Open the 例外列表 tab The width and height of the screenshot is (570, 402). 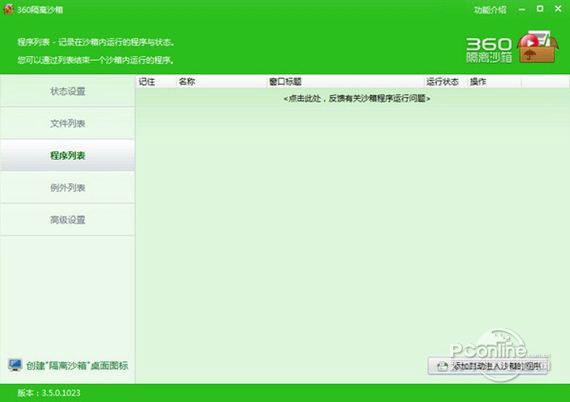tap(68, 188)
